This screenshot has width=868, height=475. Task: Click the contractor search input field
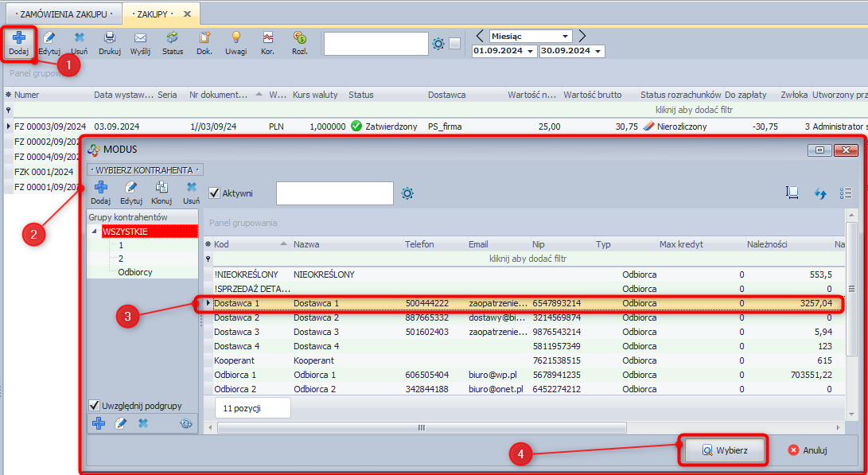click(x=334, y=193)
